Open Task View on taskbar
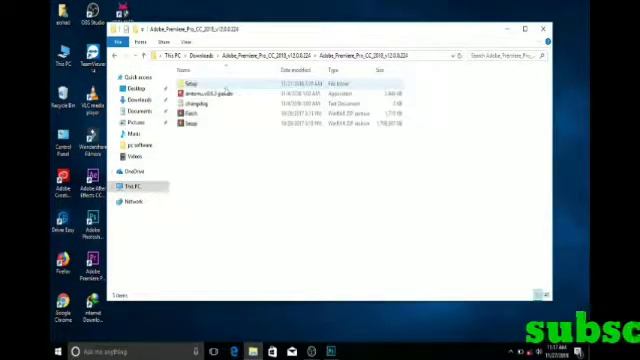The width and height of the screenshot is (640, 360). (x=213, y=351)
